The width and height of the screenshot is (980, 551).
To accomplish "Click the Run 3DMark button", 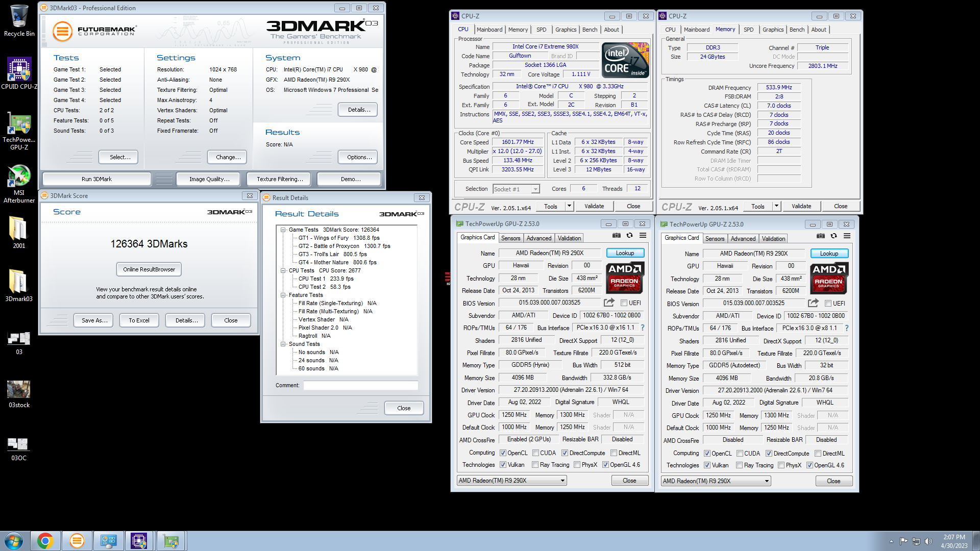I will pos(96,179).
